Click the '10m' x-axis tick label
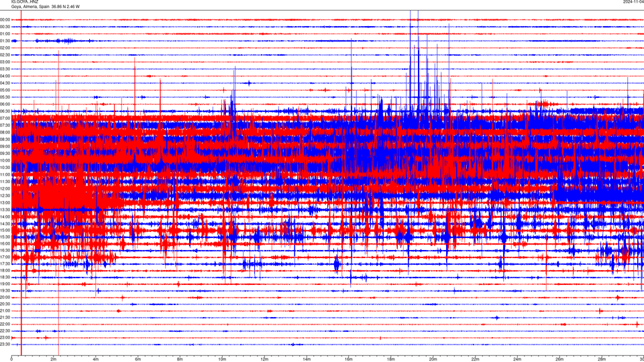 click(222, 359)
